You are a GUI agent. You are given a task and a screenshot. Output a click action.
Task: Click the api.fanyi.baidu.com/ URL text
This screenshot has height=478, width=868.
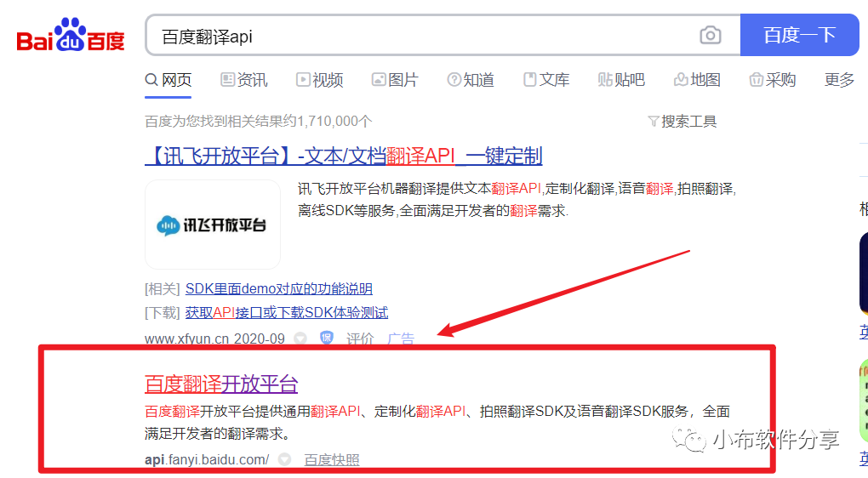207,460
